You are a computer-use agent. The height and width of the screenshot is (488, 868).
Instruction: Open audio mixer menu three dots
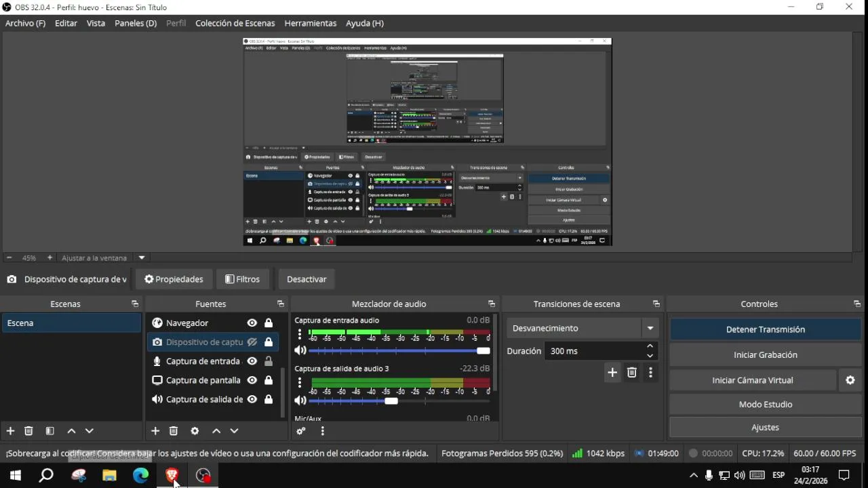pyautogui.click(x=322, y=431)
